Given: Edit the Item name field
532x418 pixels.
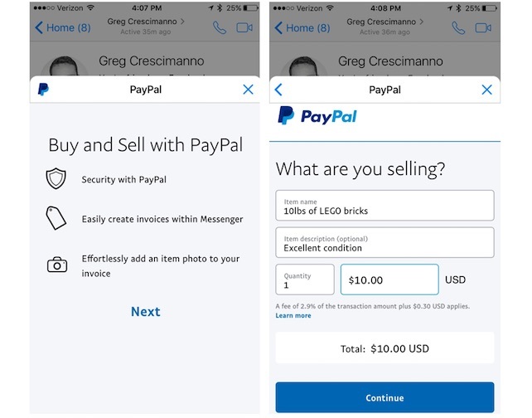Looking at the screenshot, I should point(384,205).
